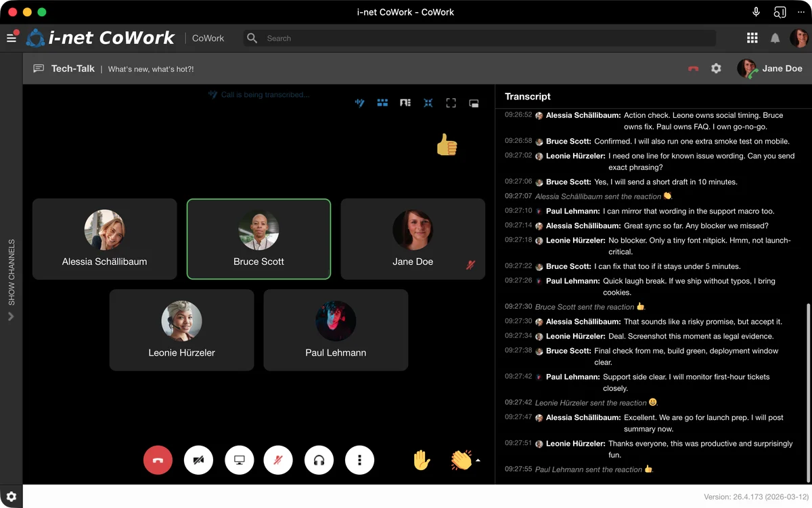
Task: Unmute your microphone
Action: pyautogui.click(x=278, y=460)
